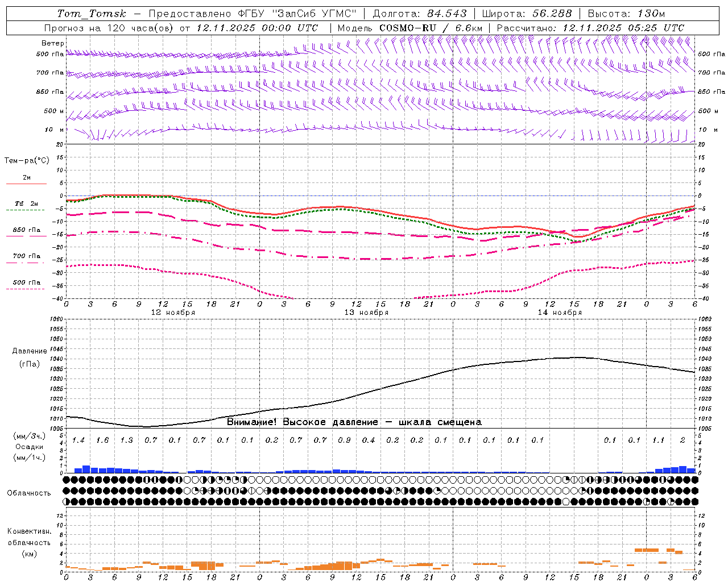The width and height of the screenshot is (728, 582).
Task: Click forecast start time 12.11.2025 00:00 UTC
Action: (x=257, y=28)
